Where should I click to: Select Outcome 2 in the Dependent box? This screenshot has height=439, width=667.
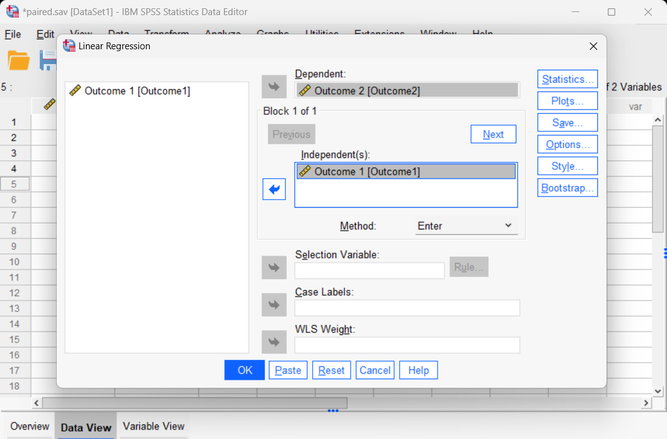pos(408,90)
